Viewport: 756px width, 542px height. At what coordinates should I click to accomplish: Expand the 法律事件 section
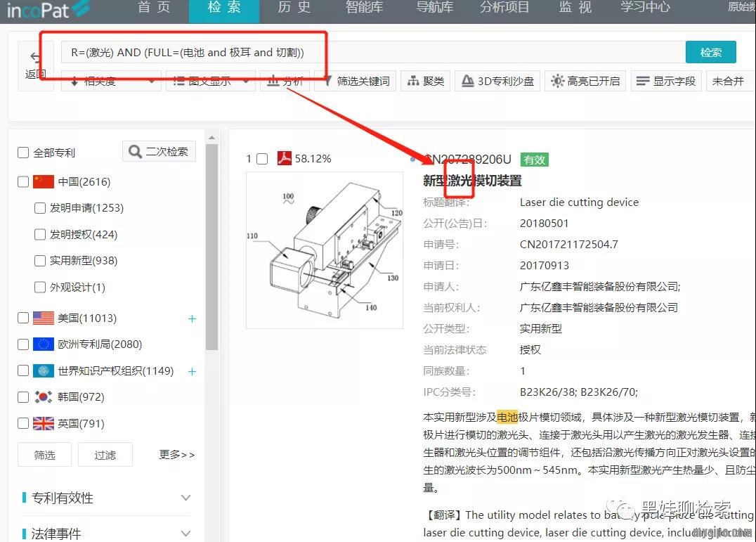coord(185,534)
